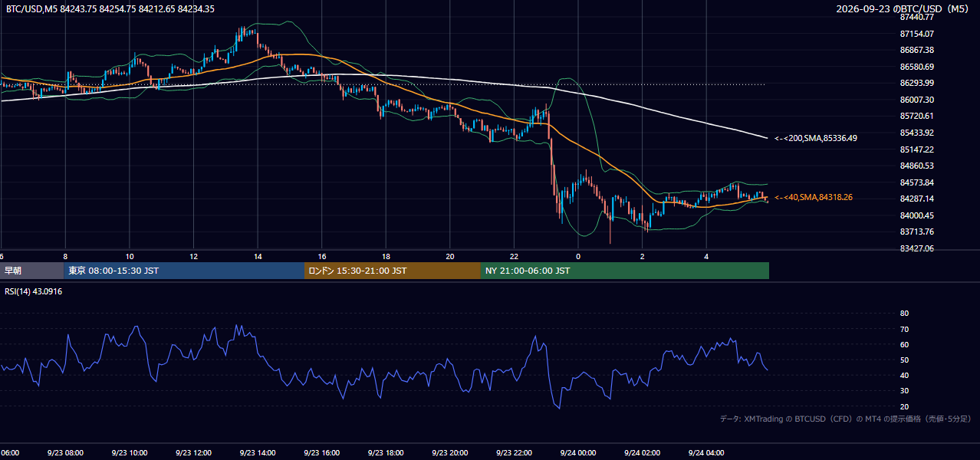This screenshot has height=460, width=980.
Task: Click hour label 16 under price chart
Action: pos(322,256)
